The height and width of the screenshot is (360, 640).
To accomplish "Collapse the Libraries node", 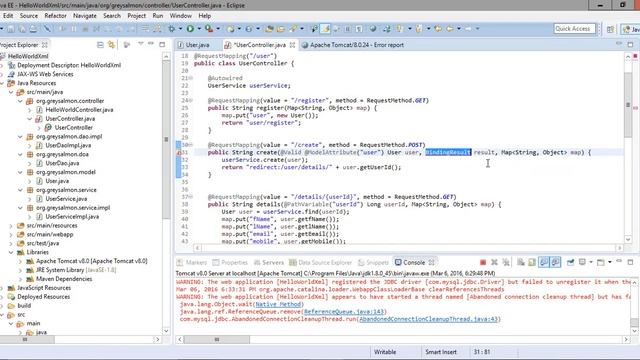I will pos(11,252).
